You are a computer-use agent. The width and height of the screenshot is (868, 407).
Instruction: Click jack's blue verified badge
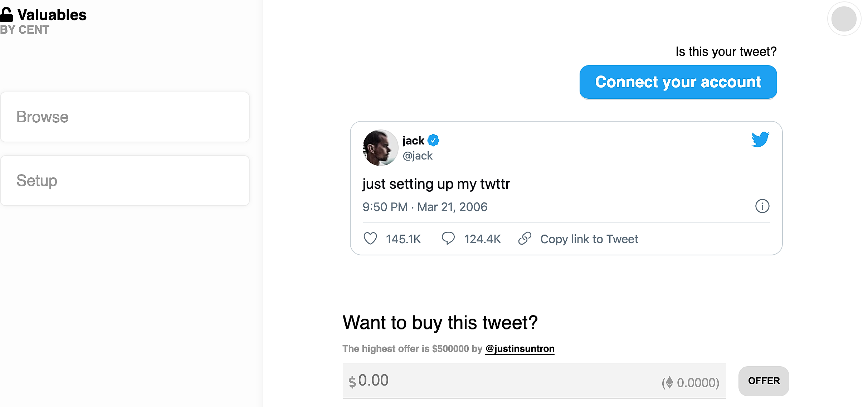click(x=434, y=141)
